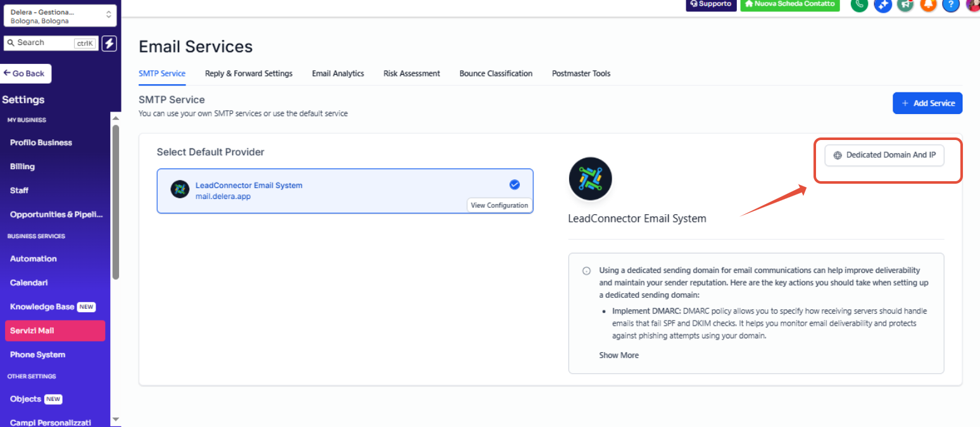Expand the Show More text

coord(619,355)
